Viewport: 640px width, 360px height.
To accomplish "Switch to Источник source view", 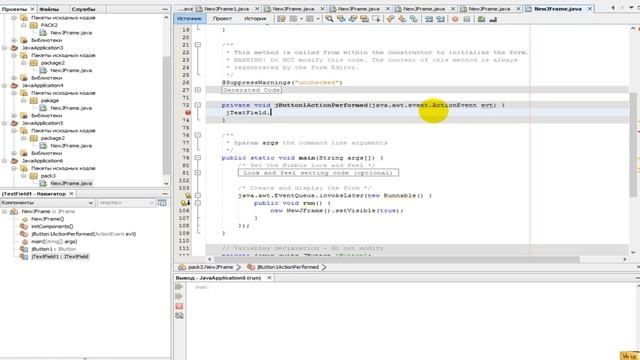I will pyautogui.click(x=190, y=18).
